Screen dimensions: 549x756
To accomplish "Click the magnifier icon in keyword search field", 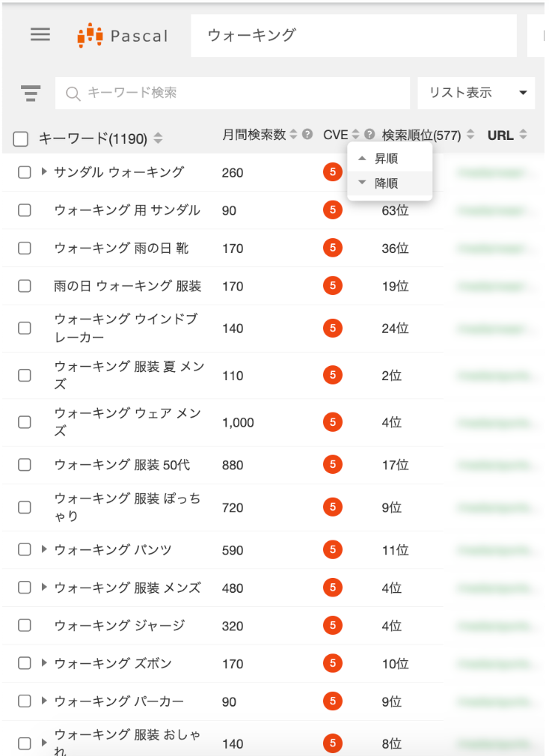I will point(71,93).
